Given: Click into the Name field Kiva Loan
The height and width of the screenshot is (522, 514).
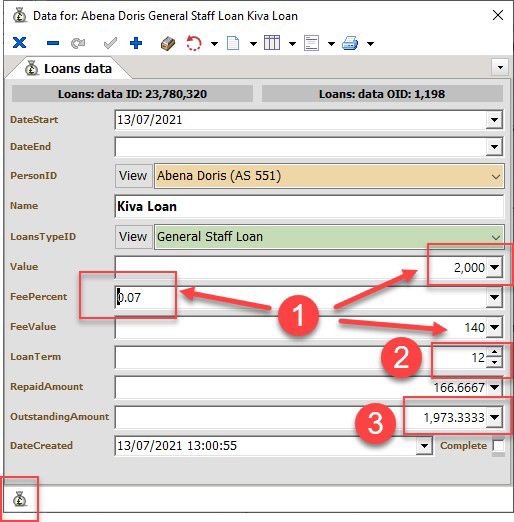Looking at the screenshot, I should coord(309,206).
